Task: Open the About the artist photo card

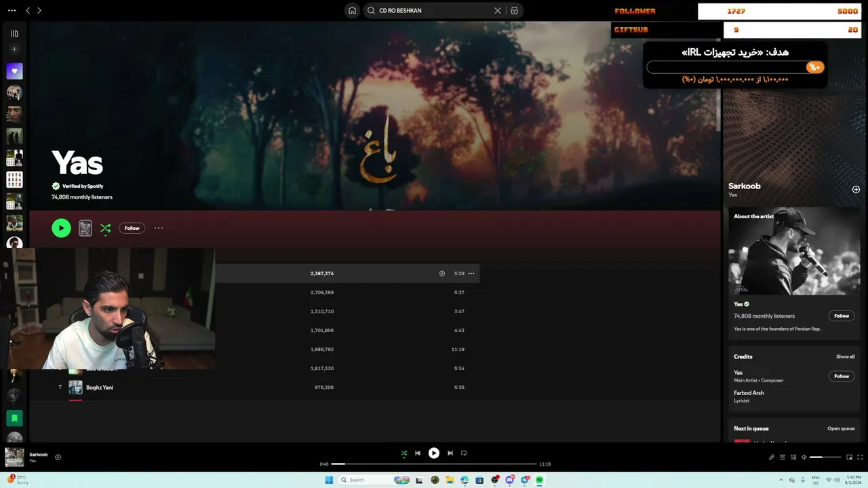Action: 794,251
